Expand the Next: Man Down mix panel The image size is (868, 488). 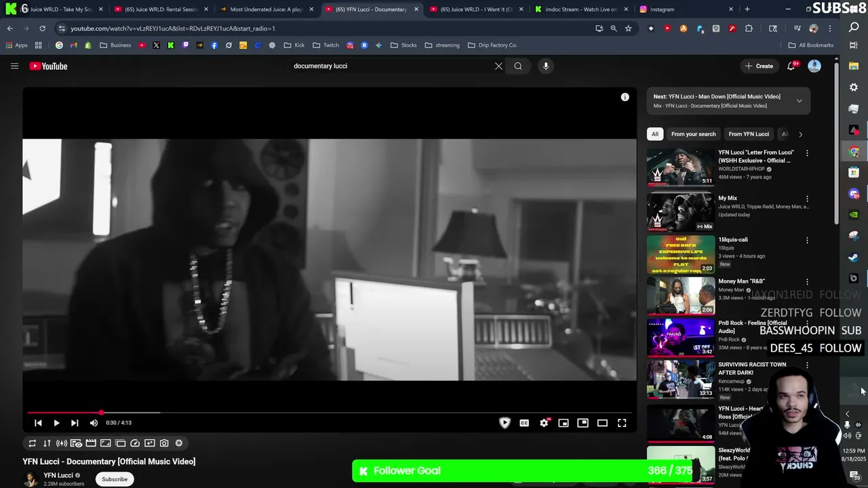click(800, 101)
